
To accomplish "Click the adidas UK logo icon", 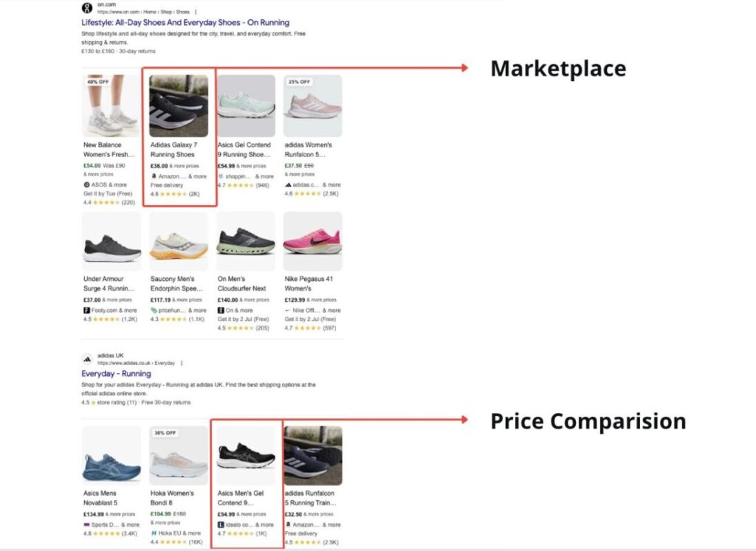I will click(87, 359).
